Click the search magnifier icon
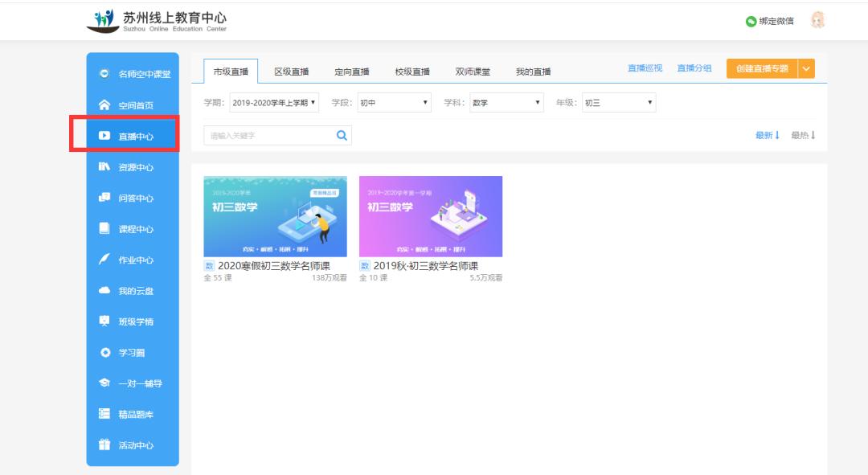868x475 pixels. 341,134
